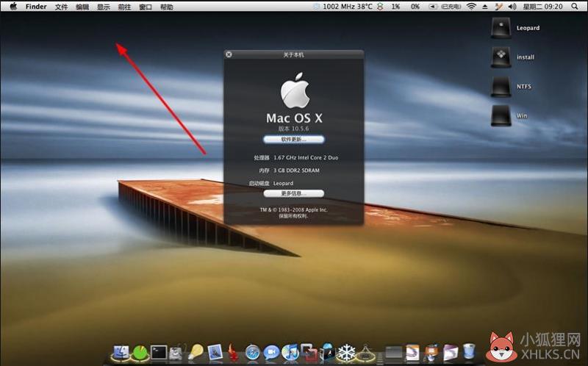Image resolution: width=588 pixels, height=366 pixels.
Task: Open Finder from the Dock
Action: pyautogui.click(x=121, y=353)
